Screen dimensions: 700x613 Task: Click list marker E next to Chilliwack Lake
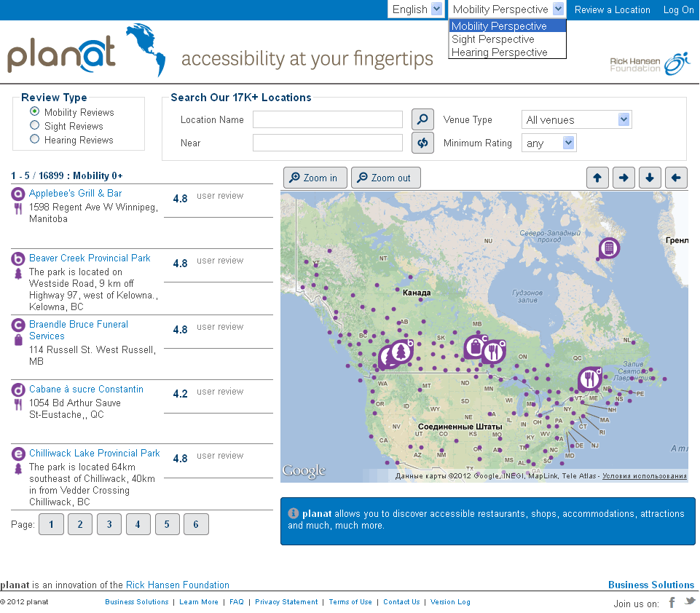tap(18, 454)
